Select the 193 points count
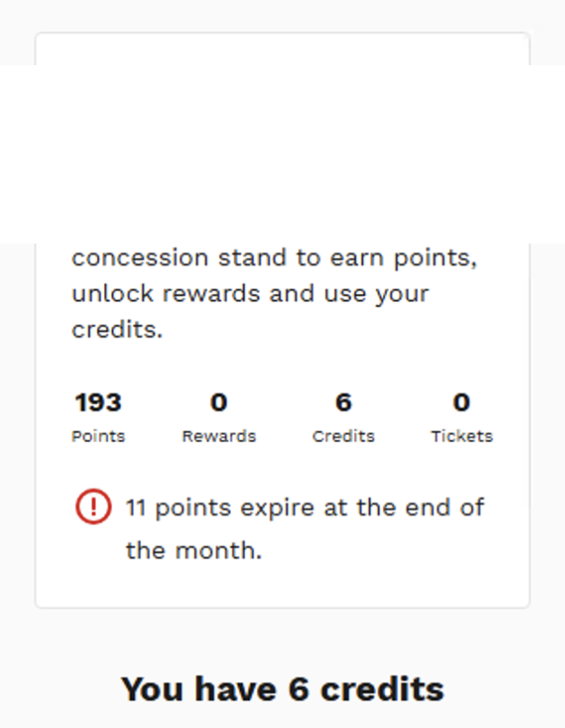This screenshot has width=565, height=728. [x=99, y=403]
